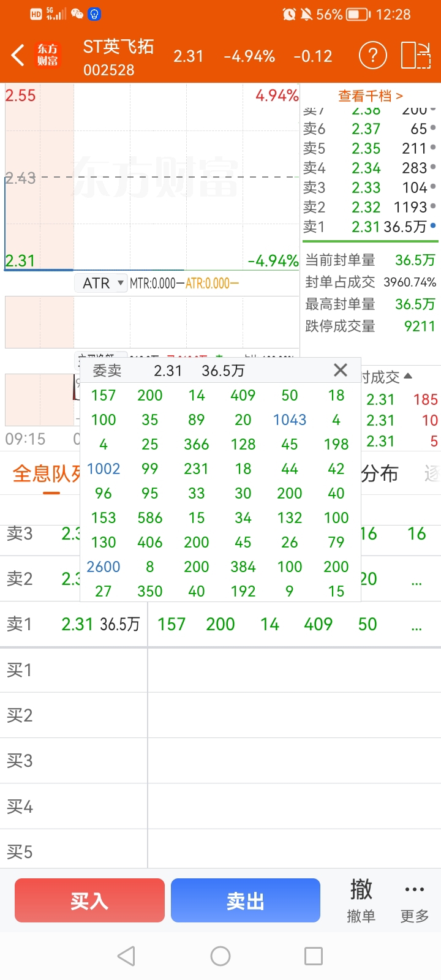
Task: Tap the WeChat notification icon in status bar
Action: point(77,14)
